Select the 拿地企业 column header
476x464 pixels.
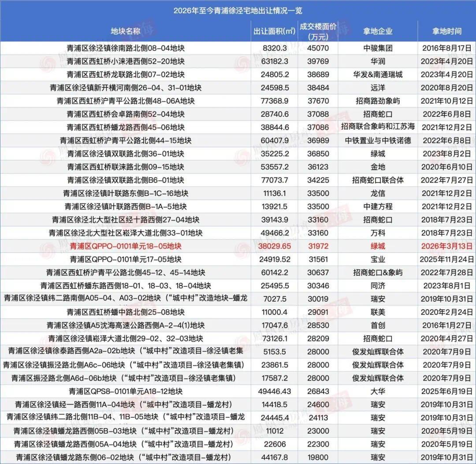point(379,30)
